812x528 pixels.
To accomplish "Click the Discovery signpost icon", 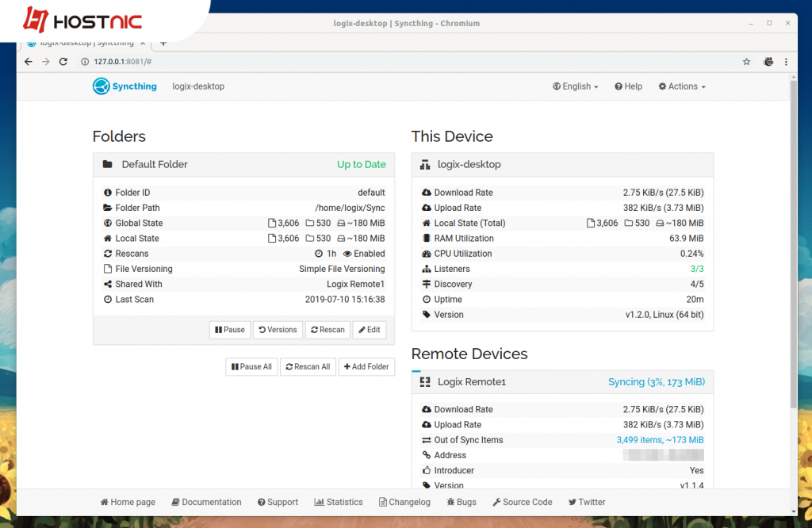I will click(x=426, y=284).
